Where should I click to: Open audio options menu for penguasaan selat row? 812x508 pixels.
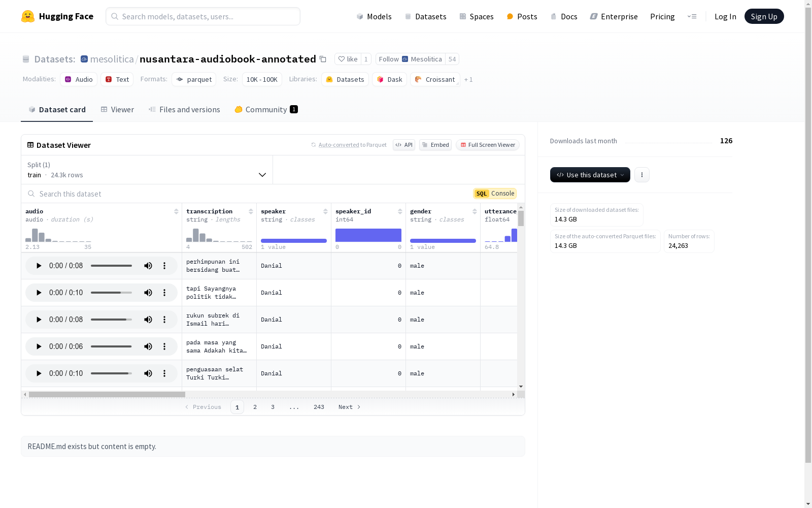pos(164,373)
